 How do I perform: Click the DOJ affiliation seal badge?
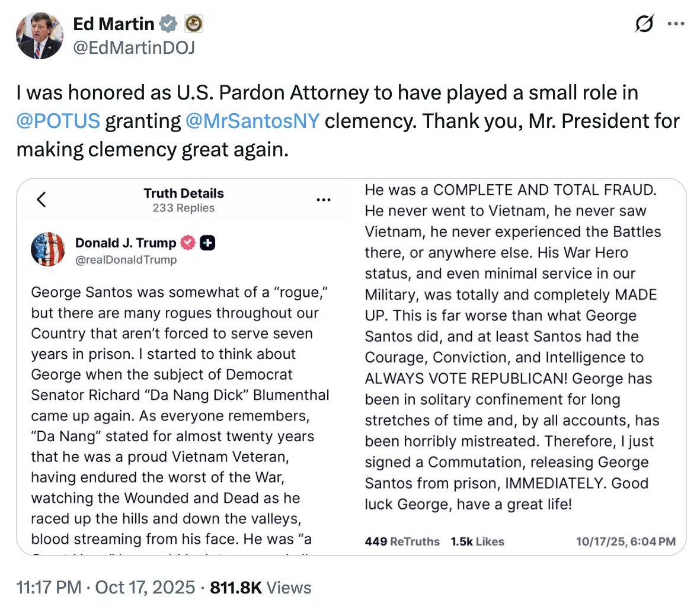(194, 24)
